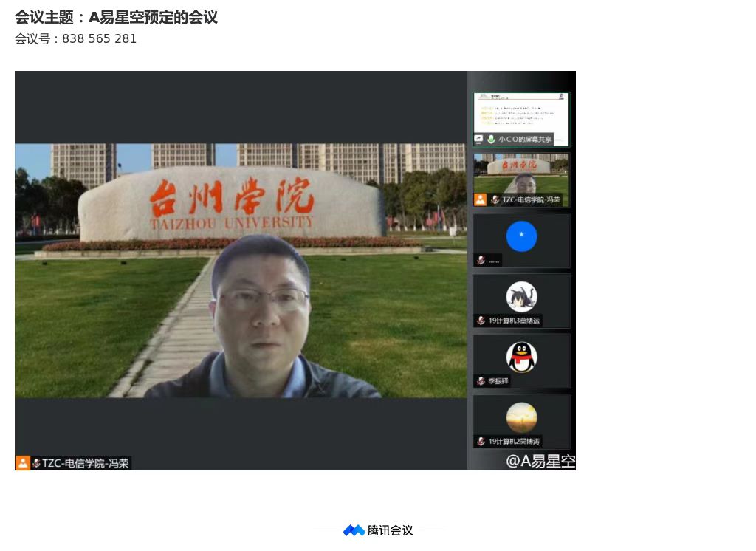Click the Tencent Meeting logo at page bottom
This screenshot has height=551, width=756.
click(354, 530)
